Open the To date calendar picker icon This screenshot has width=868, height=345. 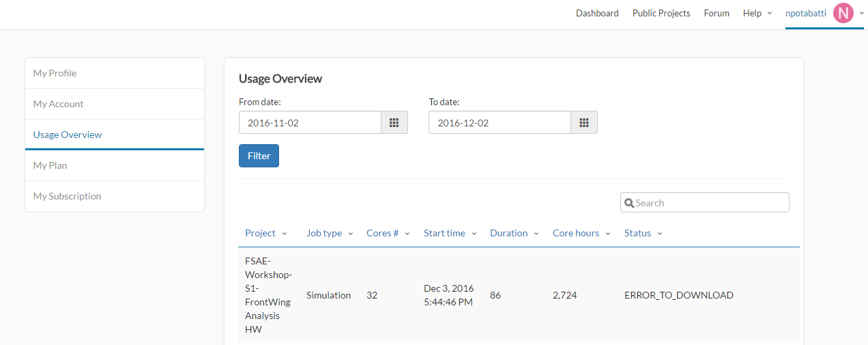583,123
